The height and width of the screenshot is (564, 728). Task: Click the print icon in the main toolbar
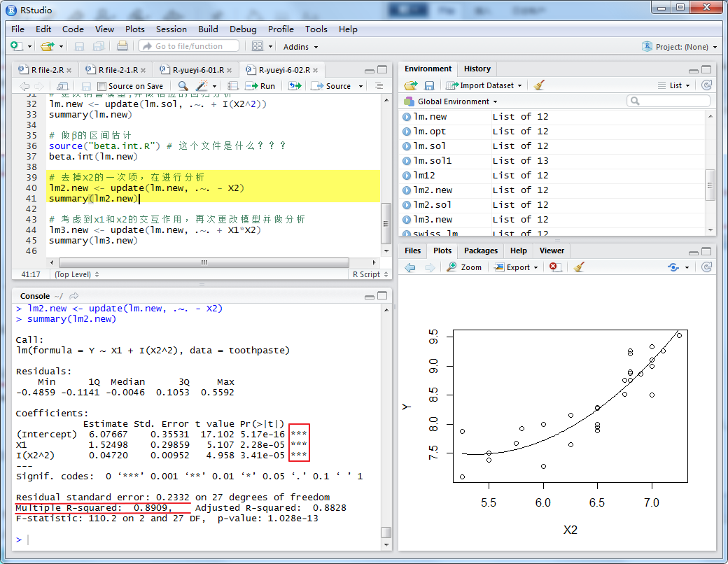pos(122,46)
